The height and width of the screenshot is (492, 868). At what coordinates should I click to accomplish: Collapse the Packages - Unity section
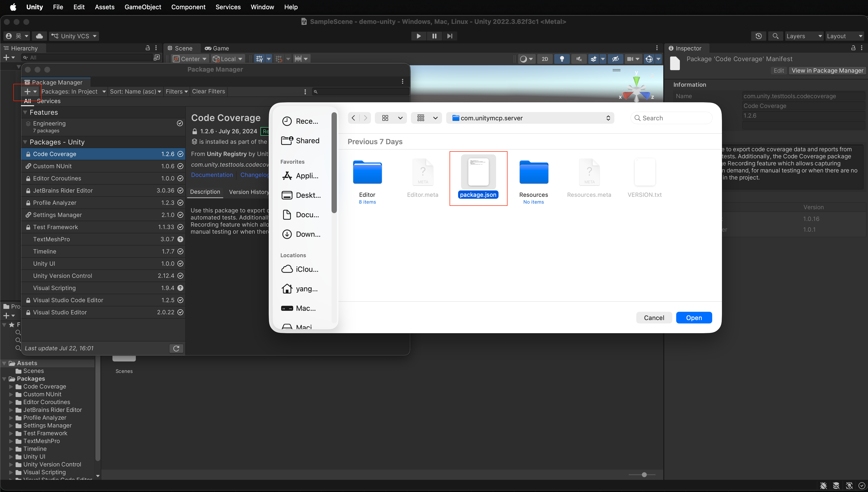[25, 142]
